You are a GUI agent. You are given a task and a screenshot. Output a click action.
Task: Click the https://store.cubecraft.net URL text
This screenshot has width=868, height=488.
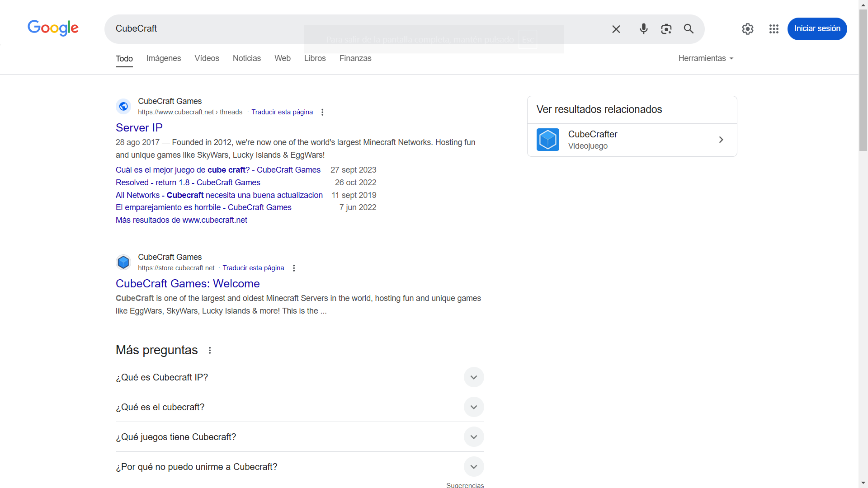pos(176,268)
